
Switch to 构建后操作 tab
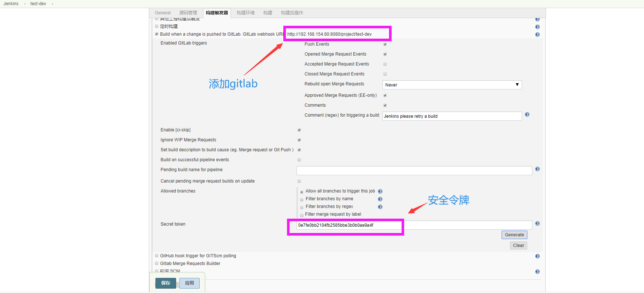tap(292, 13)
